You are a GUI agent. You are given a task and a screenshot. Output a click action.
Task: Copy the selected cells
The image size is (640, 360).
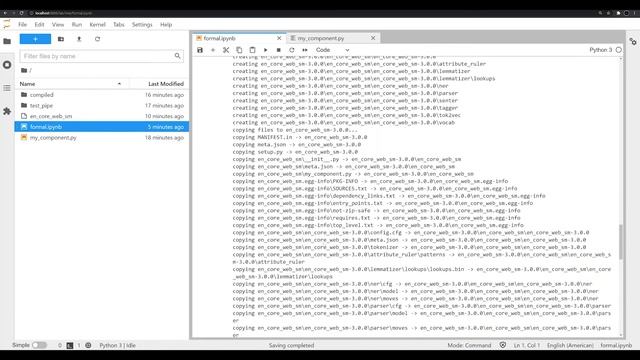(239, 50)
